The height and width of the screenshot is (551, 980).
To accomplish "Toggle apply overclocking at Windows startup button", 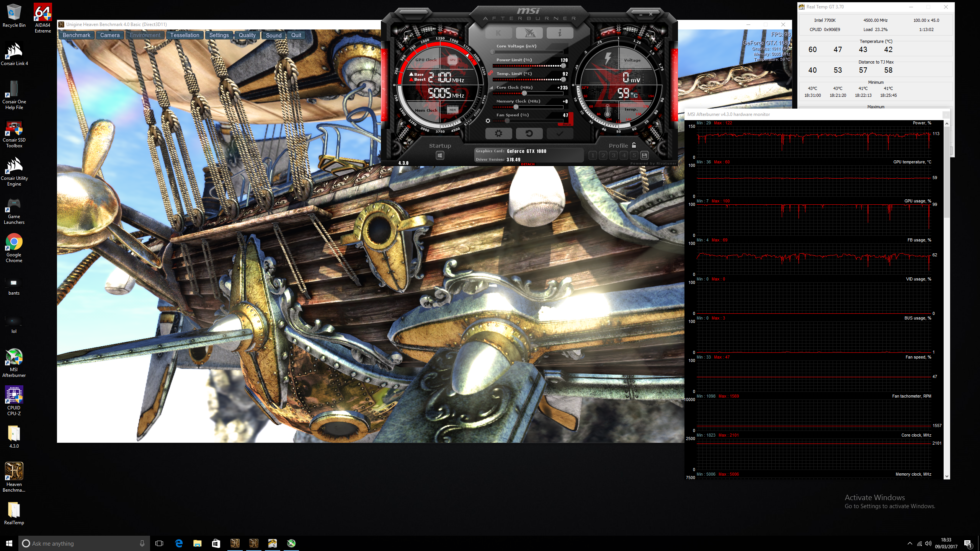I will coord(440,155).
